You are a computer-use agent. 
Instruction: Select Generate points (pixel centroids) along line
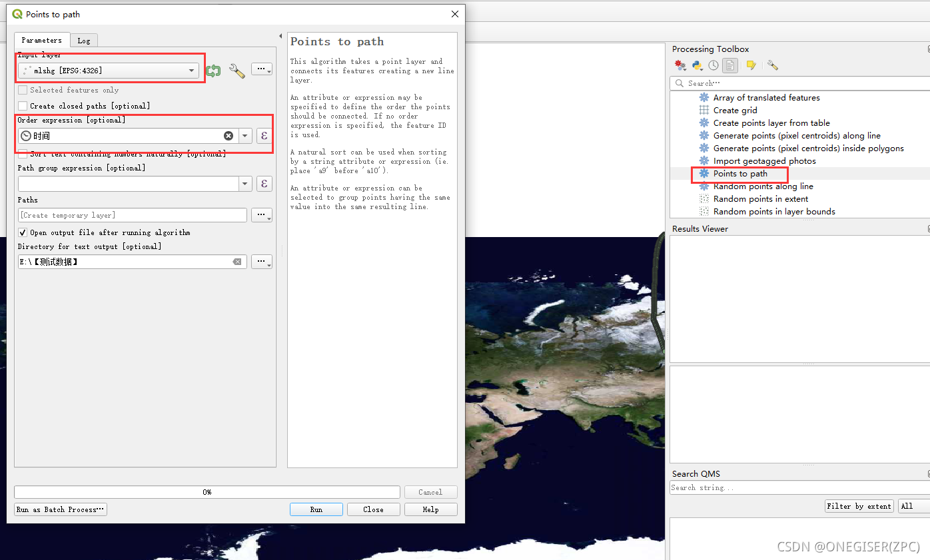[797, 136]
